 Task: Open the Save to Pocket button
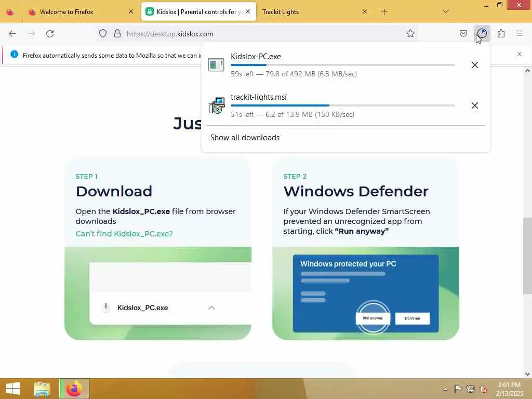[463, 33]
